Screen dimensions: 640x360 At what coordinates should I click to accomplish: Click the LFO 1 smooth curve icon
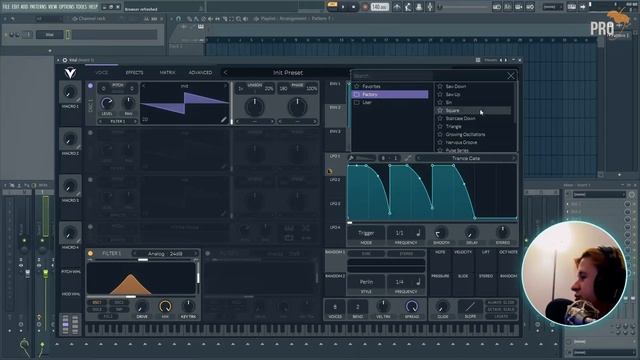point(408,158)
